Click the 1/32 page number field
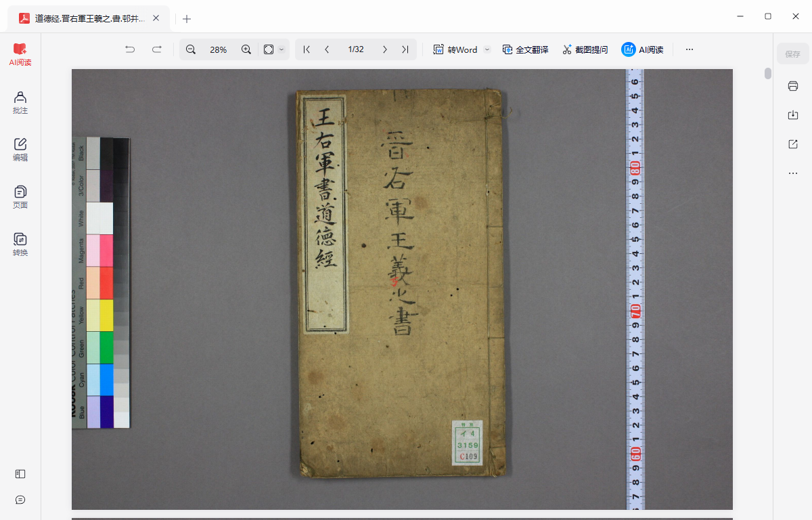Viewport: 812px width, 520px height. click(356, 49)
